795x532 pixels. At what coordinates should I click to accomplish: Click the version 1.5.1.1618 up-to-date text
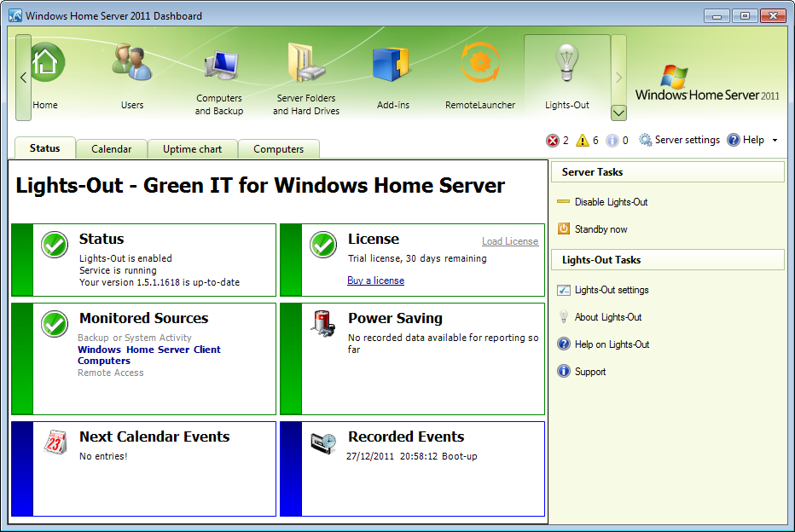[160, 282]
